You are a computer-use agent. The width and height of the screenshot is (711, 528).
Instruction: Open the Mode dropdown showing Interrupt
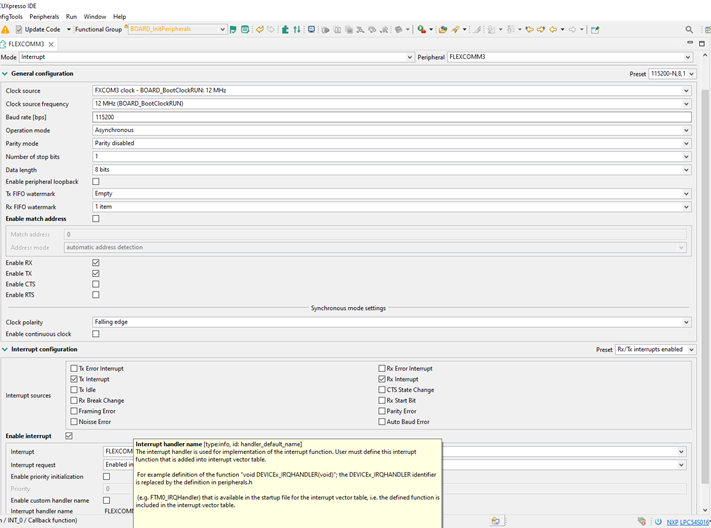[216, 57]
